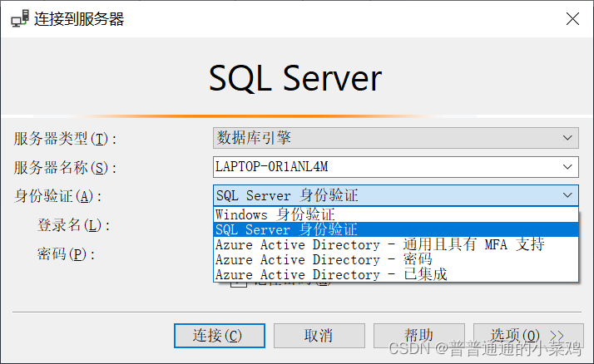Click the server connection icon in title bar
The height and width of the screenshot is (364, 594).
click(x=20, y=18)
